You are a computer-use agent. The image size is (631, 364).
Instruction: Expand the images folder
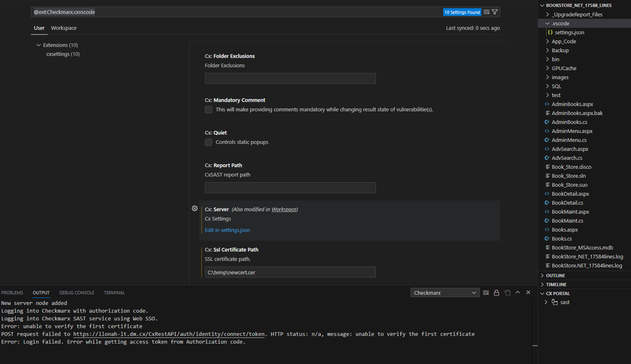(x=548, y=77)
